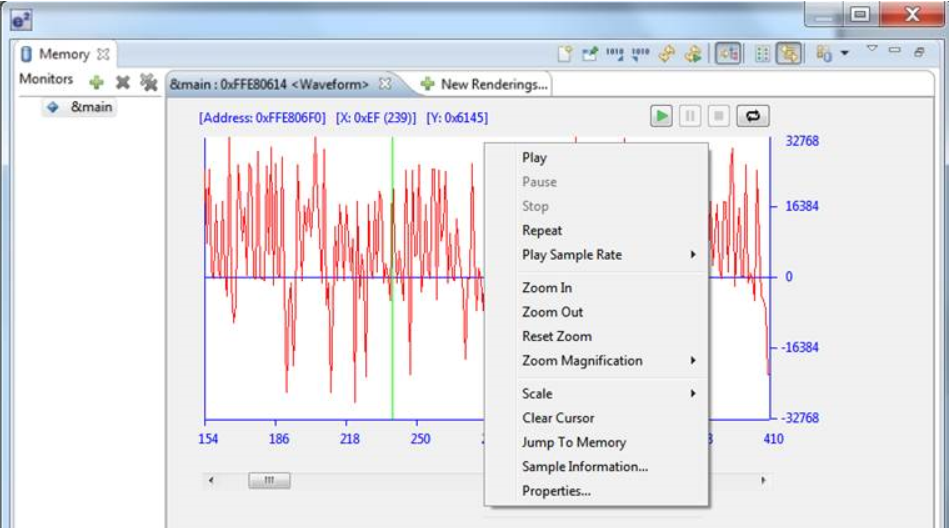The width and height of the screenshot is (949, 528).
Task: Click the green Play waveform button
Action: (661, 116)
